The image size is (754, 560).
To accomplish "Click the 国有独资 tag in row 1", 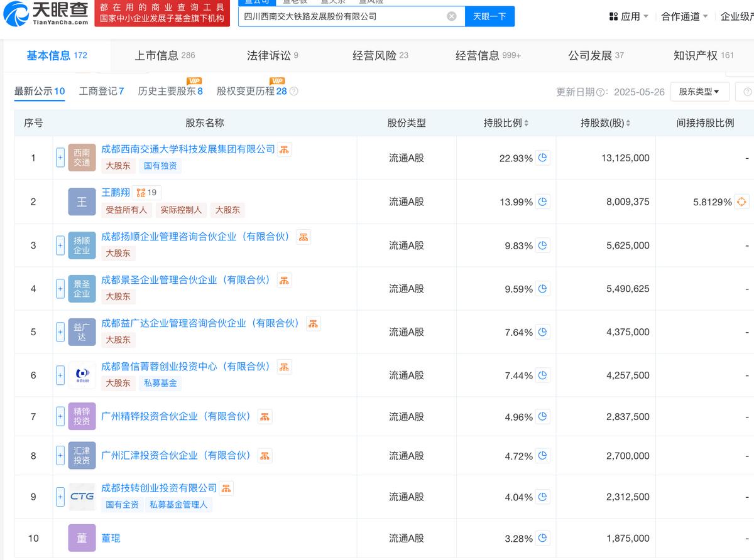I will (x=160, y=166).
